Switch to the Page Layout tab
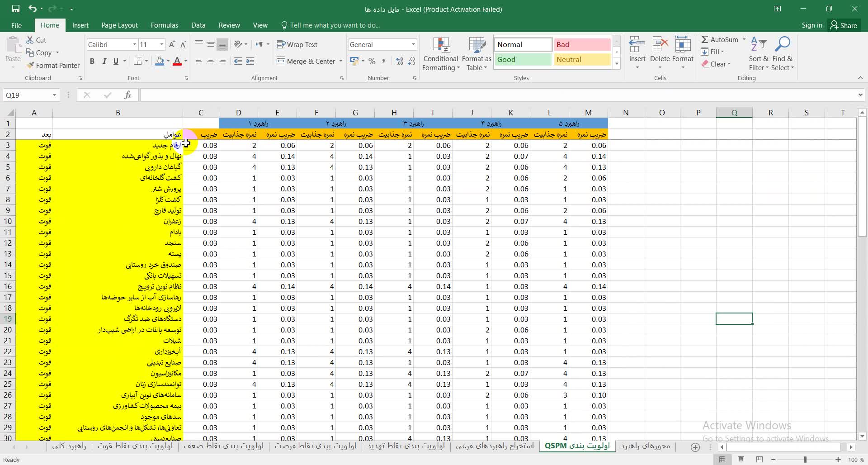Image resolution: width=868 pixels, height=465 pixels. click(x=119, y=25)
